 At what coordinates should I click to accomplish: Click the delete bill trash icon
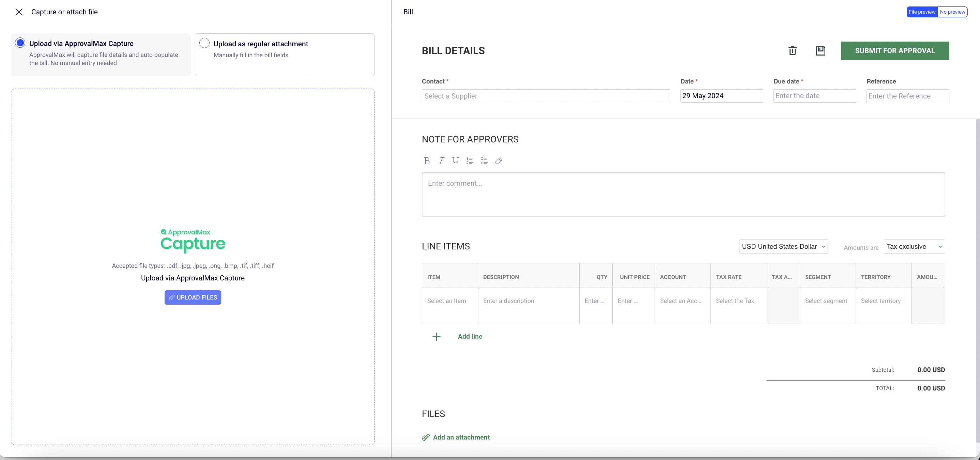tap(793, 51)
